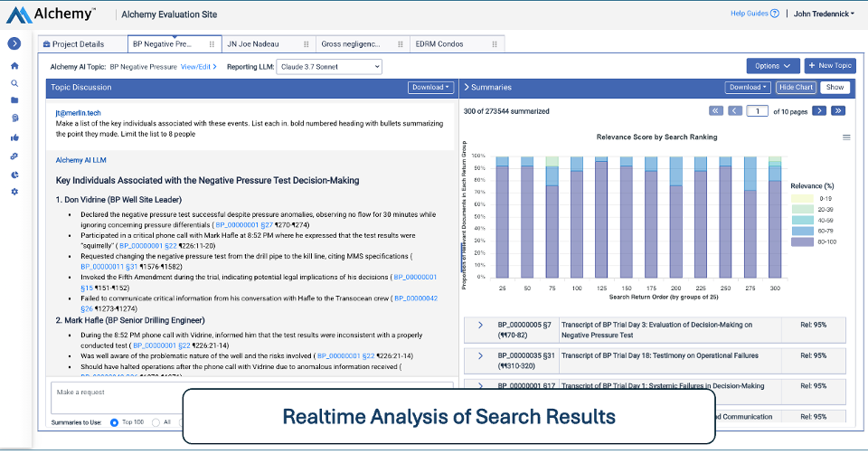
Task: Click the Show button
Action: 835,88
